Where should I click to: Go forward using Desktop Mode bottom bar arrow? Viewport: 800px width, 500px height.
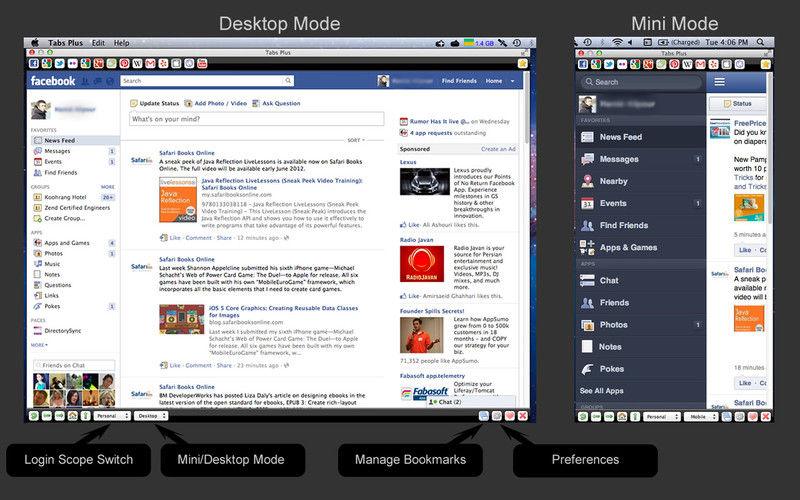[60, 416]
